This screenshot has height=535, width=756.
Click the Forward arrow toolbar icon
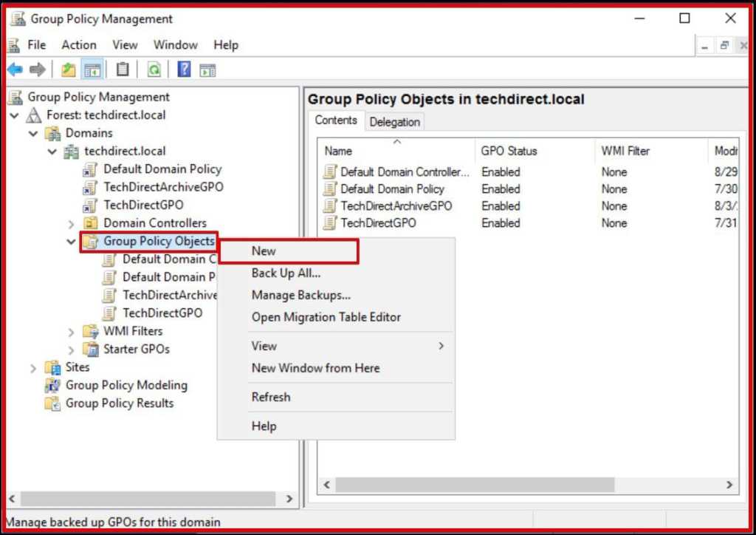pos(37,69)
